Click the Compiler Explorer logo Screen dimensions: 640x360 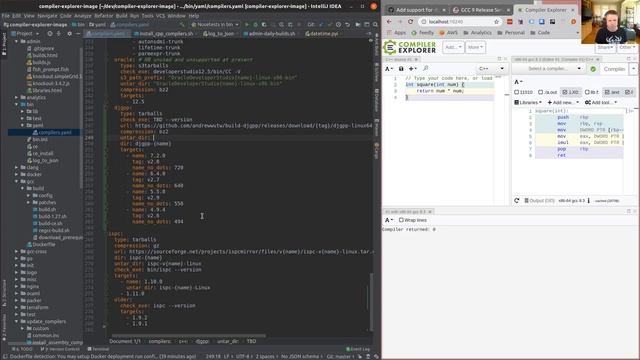[410, 47]
